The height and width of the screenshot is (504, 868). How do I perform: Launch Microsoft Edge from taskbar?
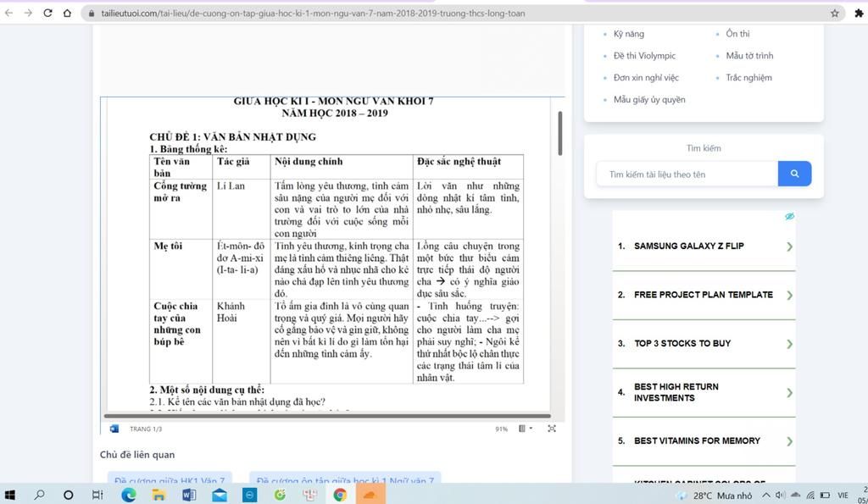pyautogui.click(x=129, y=496)
